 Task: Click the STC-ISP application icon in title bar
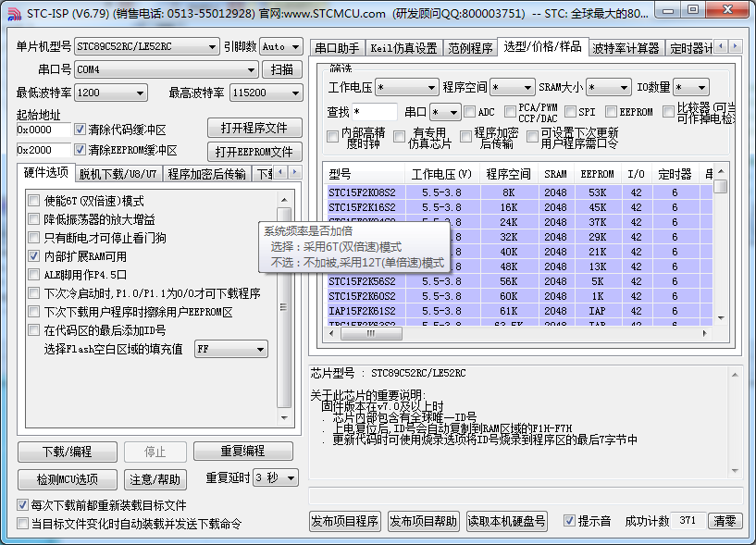pyautogui.click(x=15, y=14)
